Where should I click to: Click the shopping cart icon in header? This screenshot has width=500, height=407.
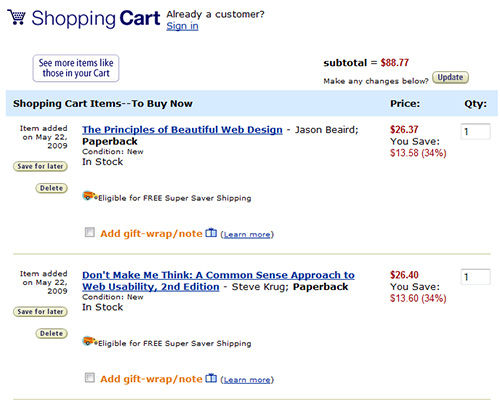17,17
